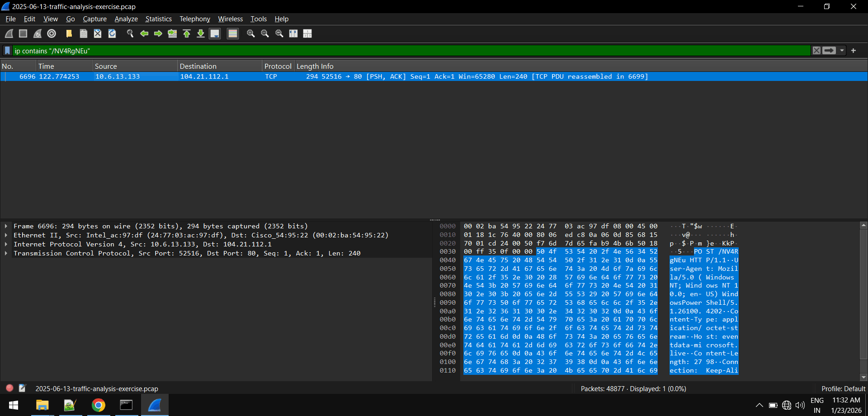This screenshot has width=868, height=416.
Task: Find a packet using the magnifier icon
Action: click(x=130, y=33)
